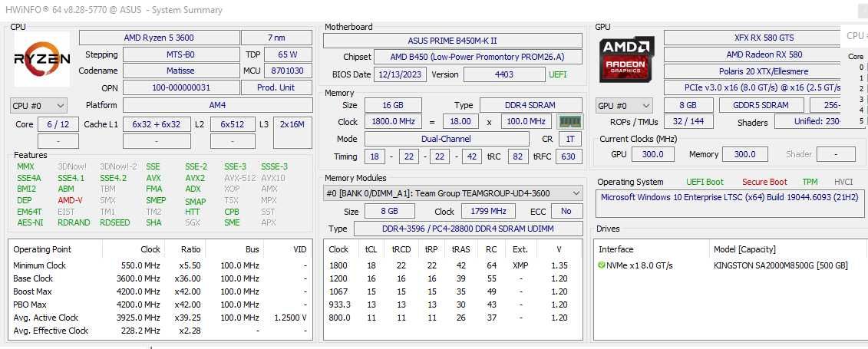Click the Dual-Channel mode field
Image resolution: width=868 pixels, height=349 pixels.
pyautogui.click(x=446, y=139)
